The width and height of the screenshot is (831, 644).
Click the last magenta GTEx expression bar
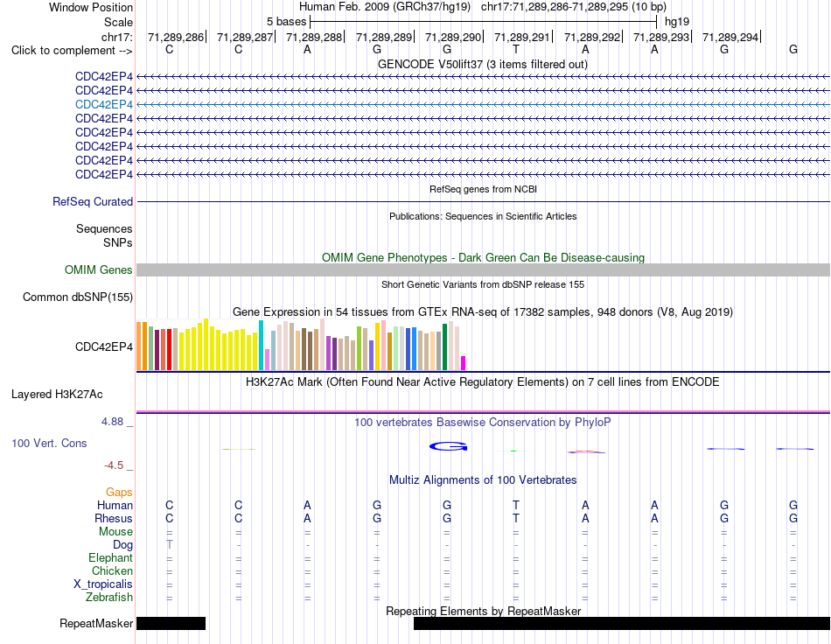pyautogui.click(x=464, y=363)
